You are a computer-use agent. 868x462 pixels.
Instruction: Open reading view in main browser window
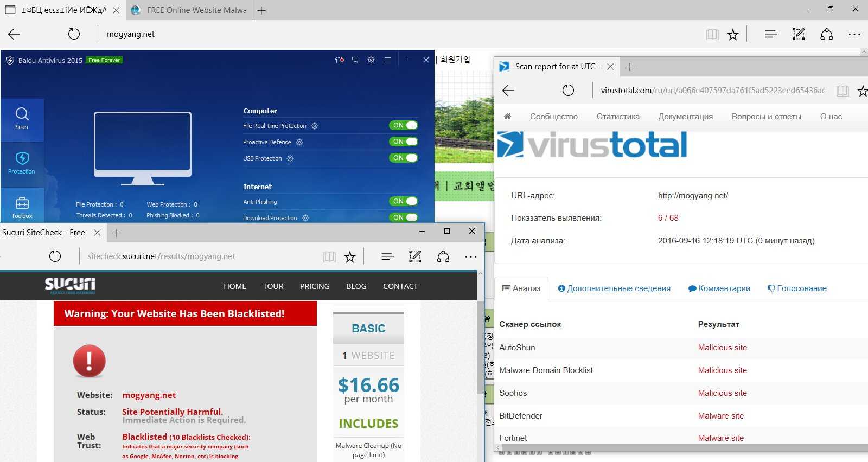pos(712,35)
